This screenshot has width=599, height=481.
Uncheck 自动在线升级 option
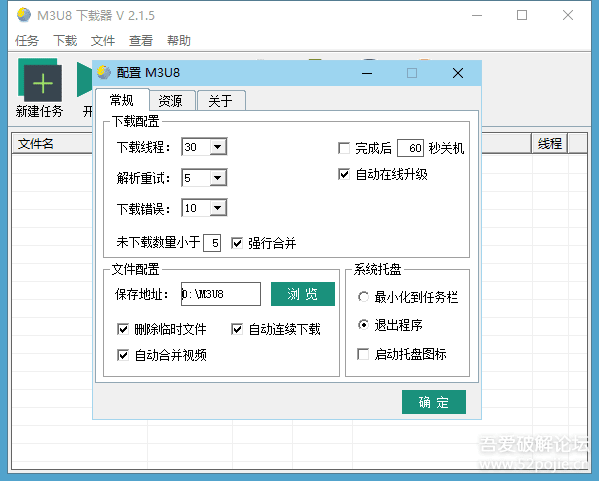click(344, 174)
